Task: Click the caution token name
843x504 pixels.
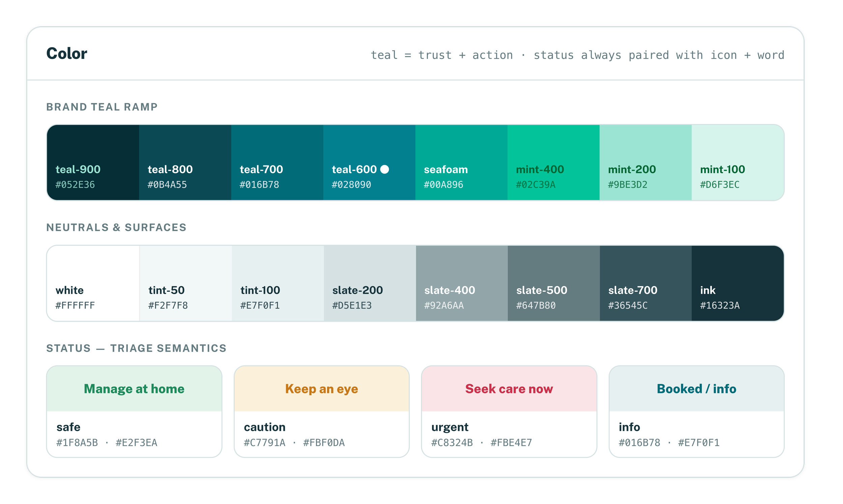Action: [265, 427]
